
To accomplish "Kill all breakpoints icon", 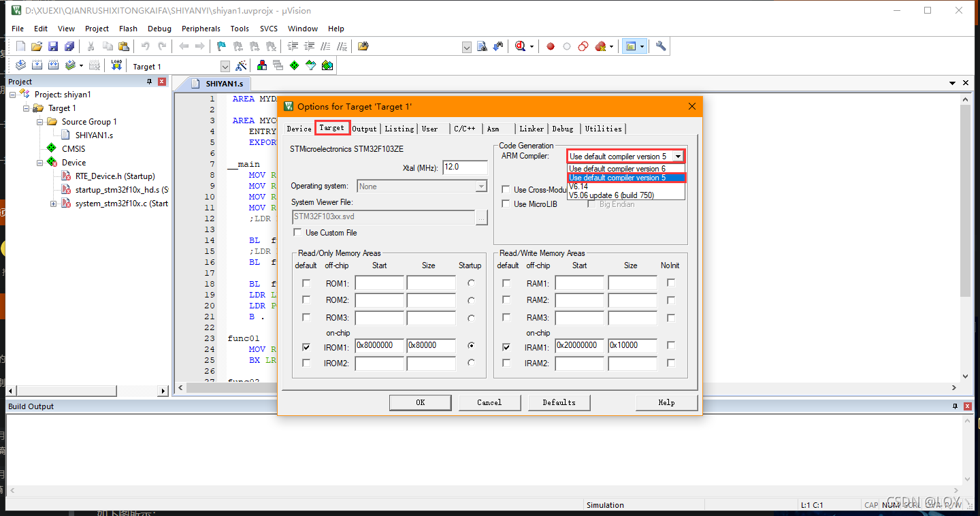I will point(600,46).
